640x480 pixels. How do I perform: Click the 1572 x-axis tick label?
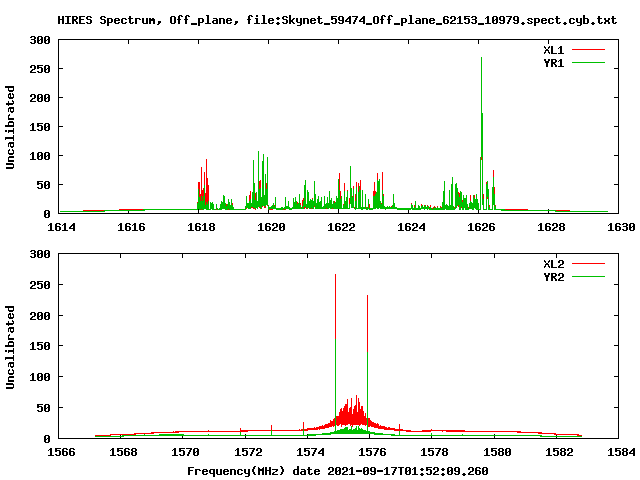coord(248,452)
